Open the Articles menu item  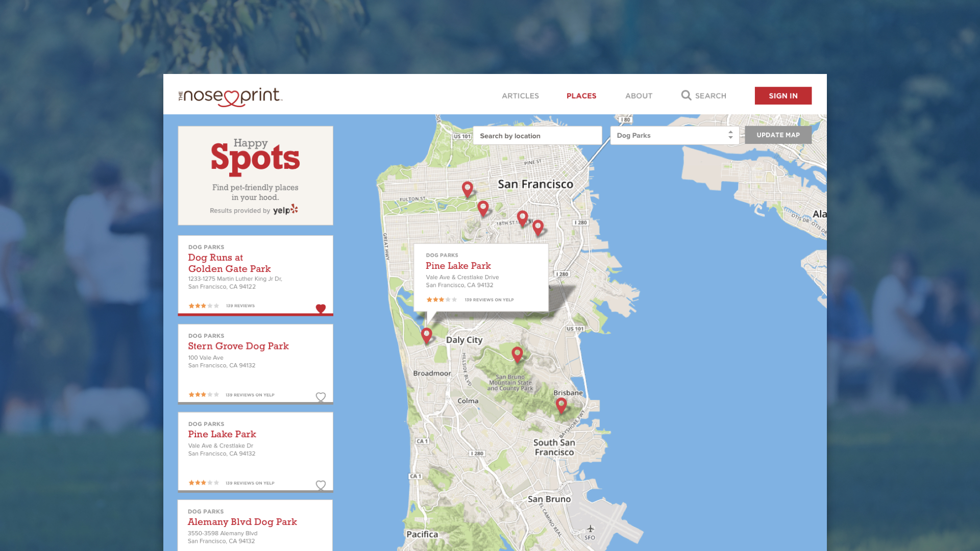pos(520,96)
